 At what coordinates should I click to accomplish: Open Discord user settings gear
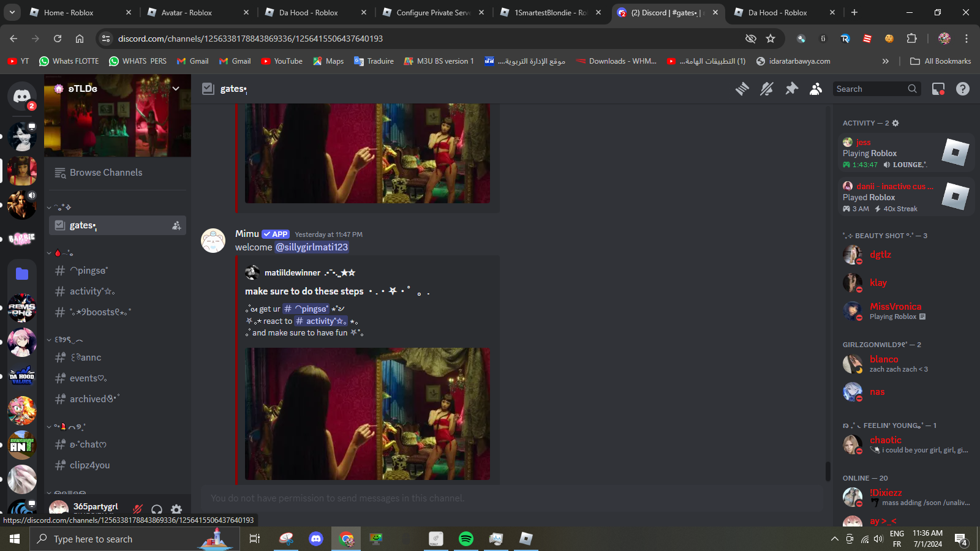click(176, 509)
